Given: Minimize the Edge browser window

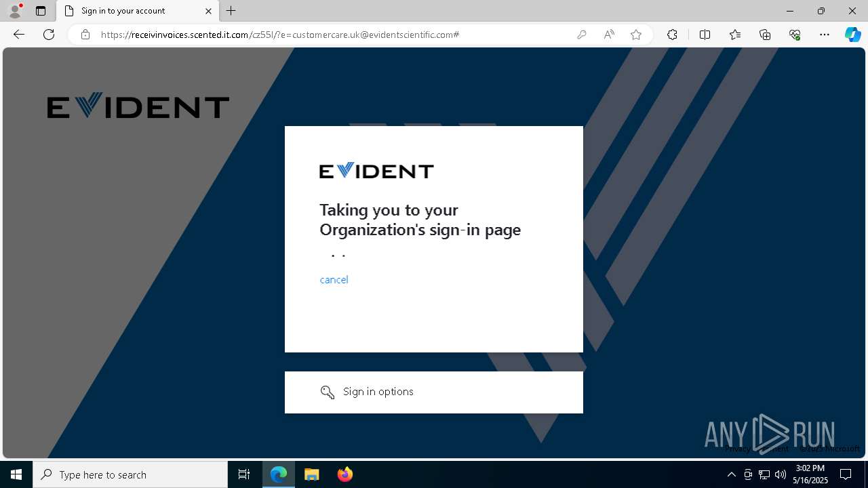Looking at the screenshot, I should (789, 11).
